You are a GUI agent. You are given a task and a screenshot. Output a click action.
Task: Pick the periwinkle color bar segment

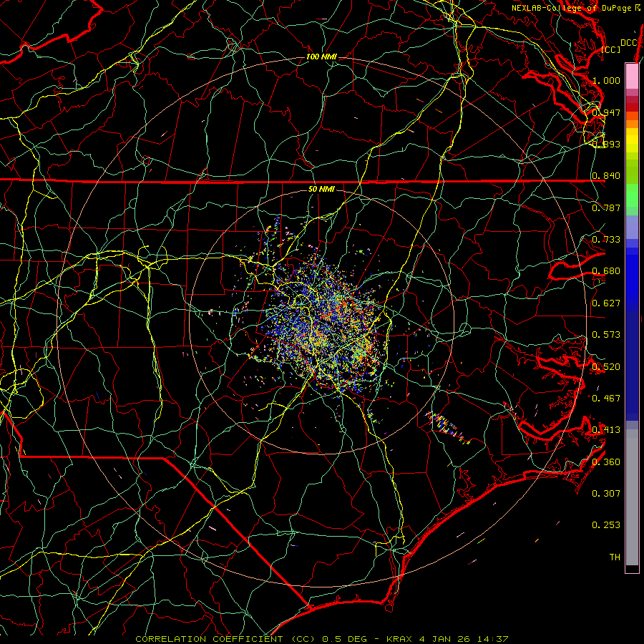(x=632, y=227)
